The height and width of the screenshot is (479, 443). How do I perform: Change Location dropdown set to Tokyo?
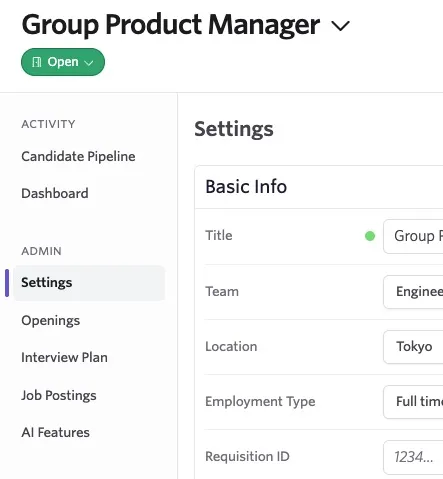[413, 347]
